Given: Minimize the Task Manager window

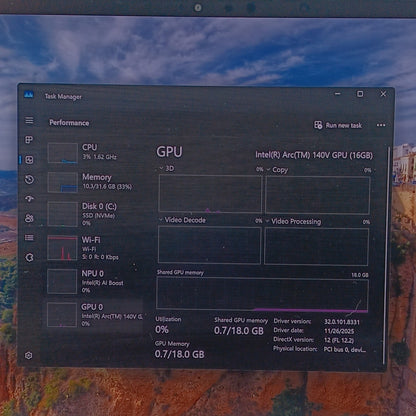Looking at the screenshot, I should pyautogui.click(x=338, y=94).
